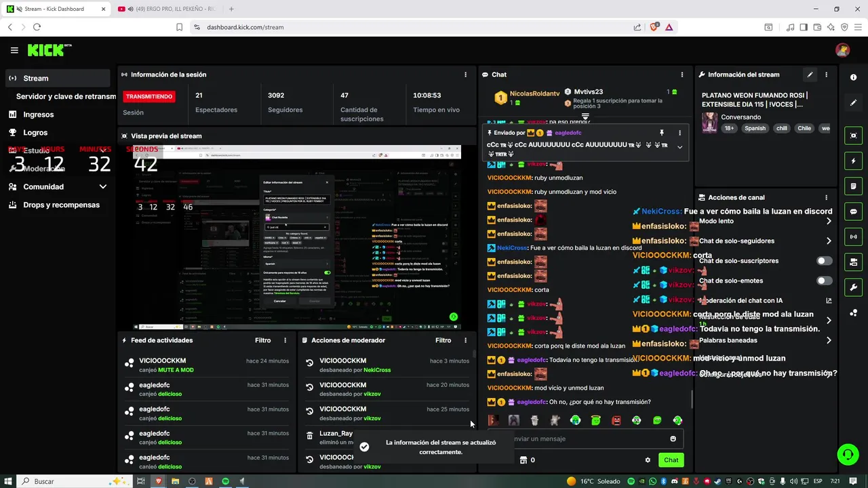Click the wrench icon in the right rail

(x=854, y=287)
